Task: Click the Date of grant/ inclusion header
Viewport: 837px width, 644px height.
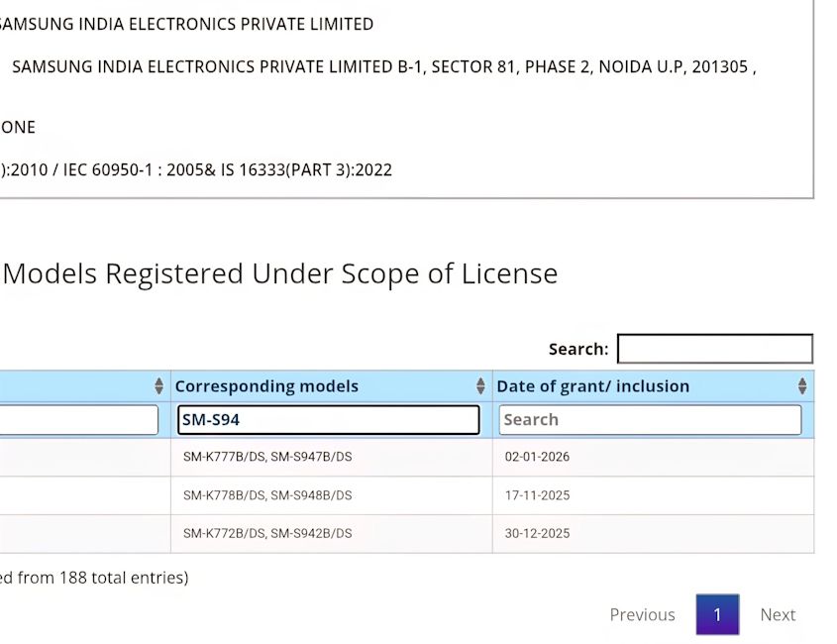Action: pyautogui.click(x=592, y=386)
